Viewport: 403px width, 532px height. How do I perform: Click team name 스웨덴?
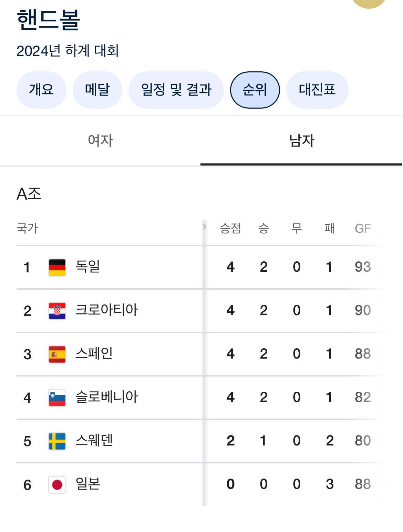(94, 440)
